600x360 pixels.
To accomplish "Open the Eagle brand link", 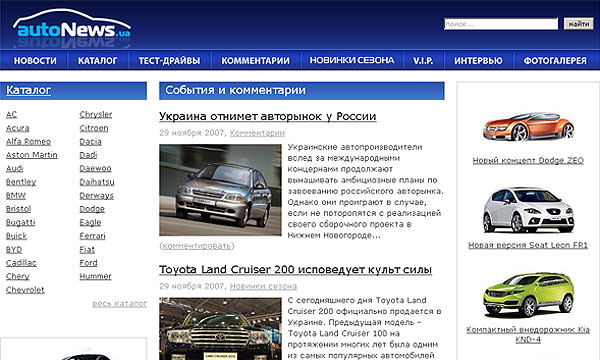I will [90, 222].
